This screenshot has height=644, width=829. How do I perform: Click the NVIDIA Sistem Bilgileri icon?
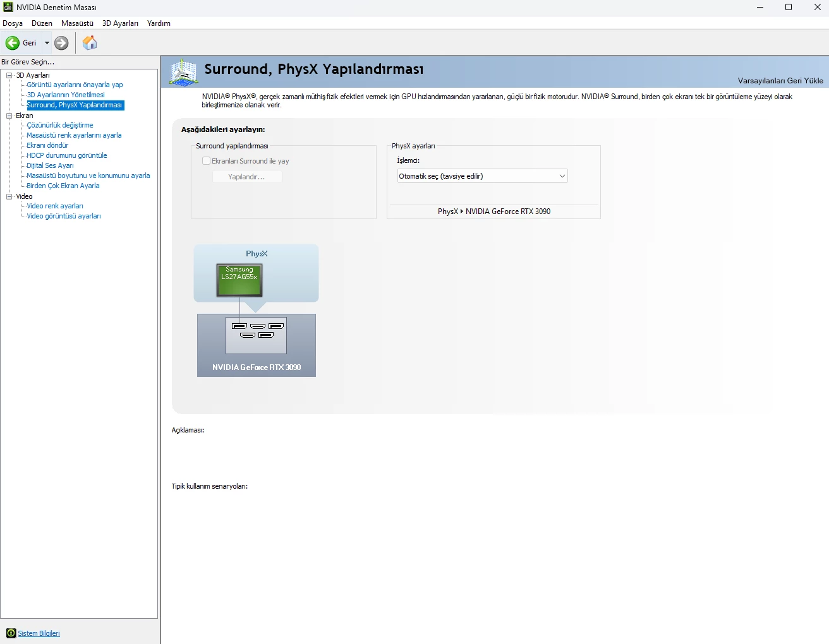click(11, 633)
